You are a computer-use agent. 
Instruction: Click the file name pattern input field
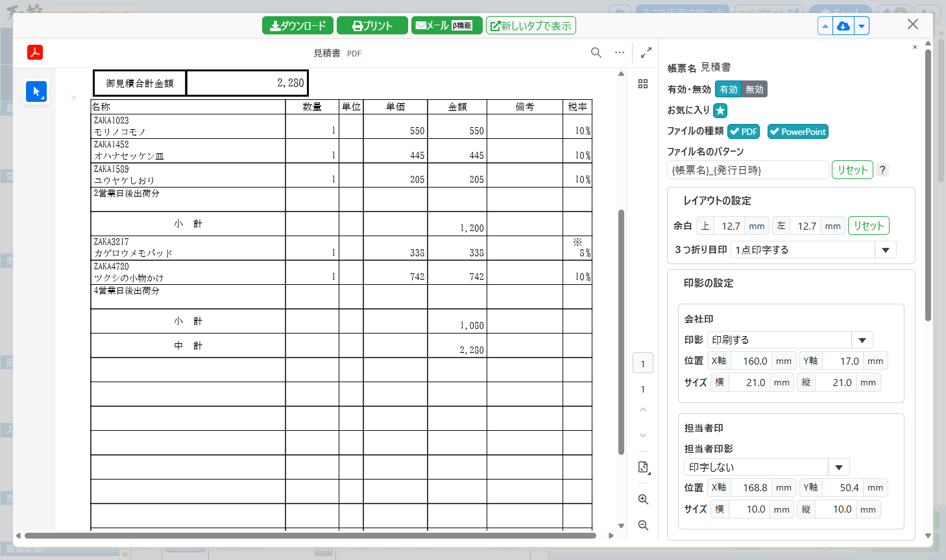point(747,170)
